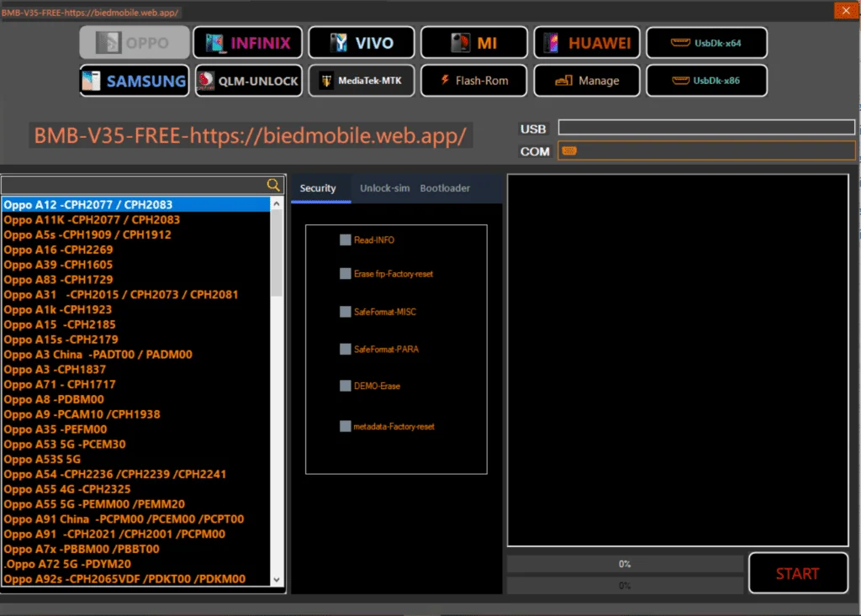This screenshot has width=861, height=616.
Task: Select Oppo A12 -CPH2077 / CPH2083
Action: (x=136, y=205)
